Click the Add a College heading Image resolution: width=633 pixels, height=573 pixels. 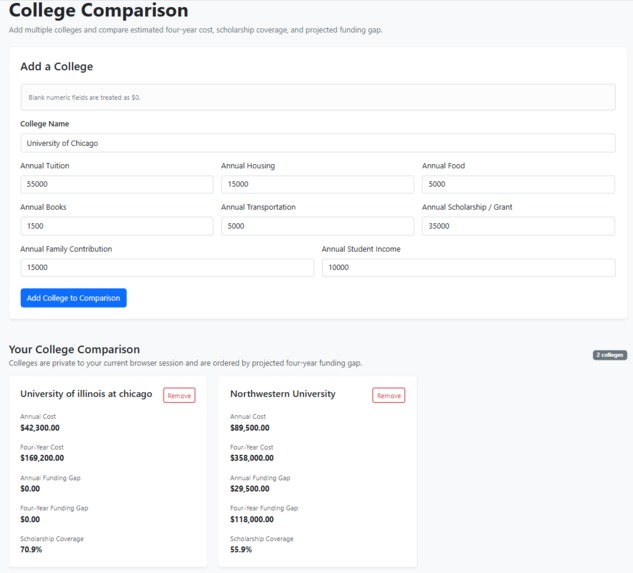click(x=57, y=66)
